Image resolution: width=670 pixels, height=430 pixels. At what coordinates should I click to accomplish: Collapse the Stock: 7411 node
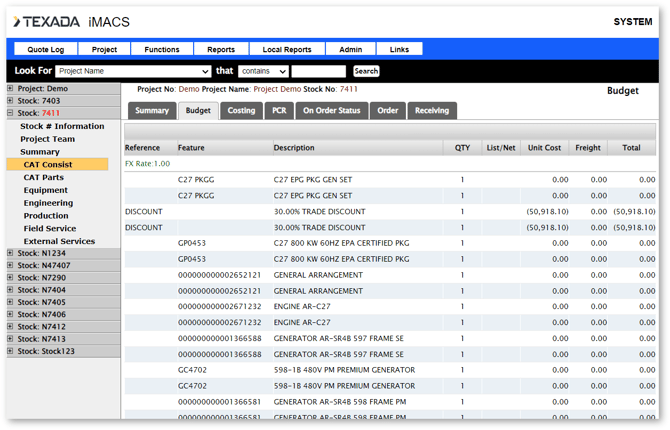[x=11, y=114]
